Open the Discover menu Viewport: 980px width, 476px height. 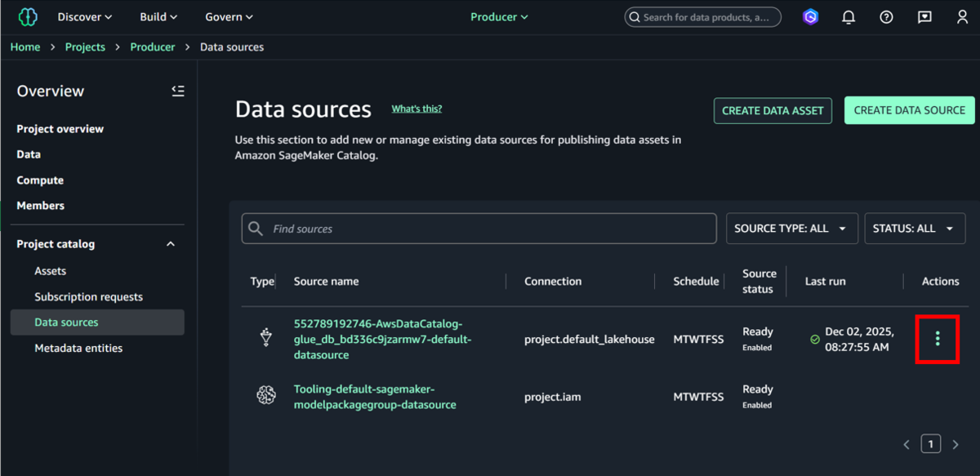pos(85,16)
